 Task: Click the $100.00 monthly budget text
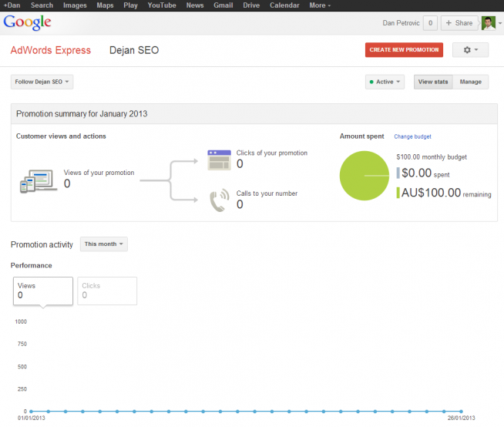[432, 157]
